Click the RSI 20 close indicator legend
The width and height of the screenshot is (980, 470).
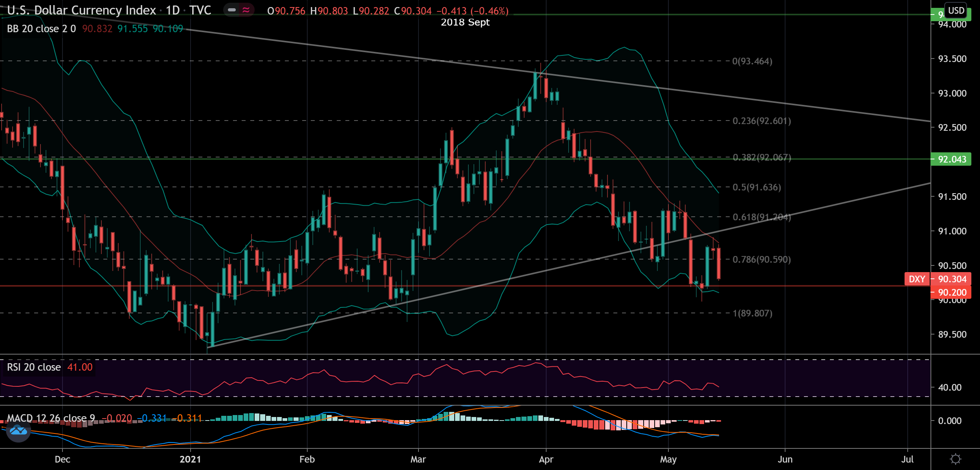(34, 367)
